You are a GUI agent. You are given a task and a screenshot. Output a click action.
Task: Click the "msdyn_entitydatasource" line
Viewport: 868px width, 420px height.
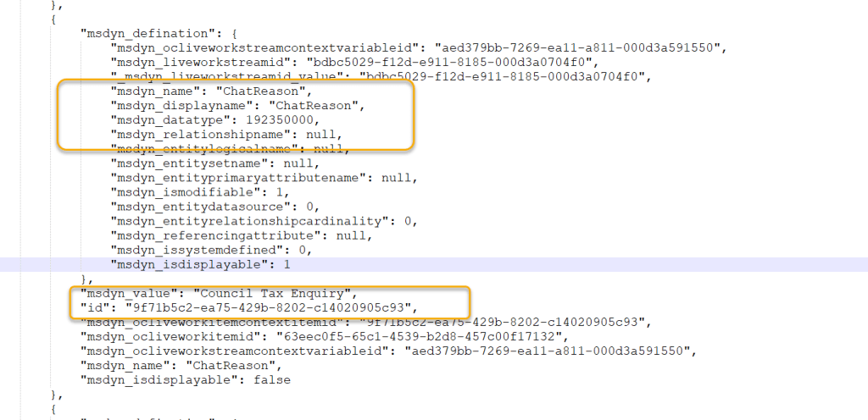(x=214, y=207)
